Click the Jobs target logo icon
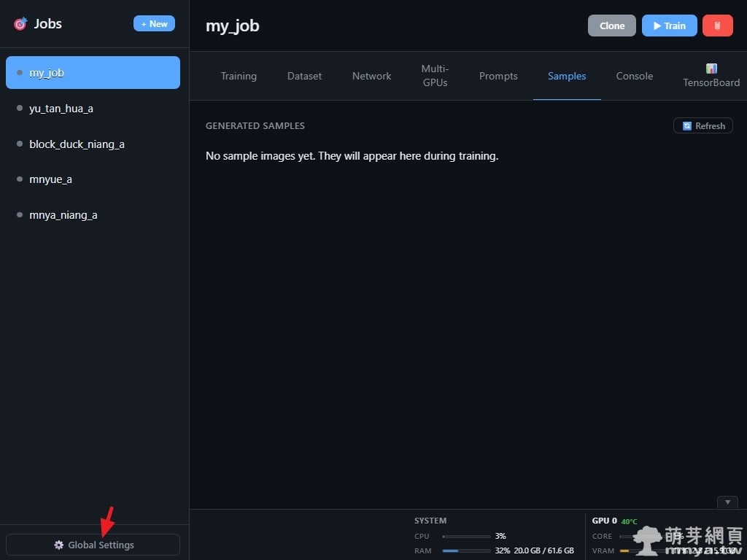Screen dimensions: 747x560 20,24
